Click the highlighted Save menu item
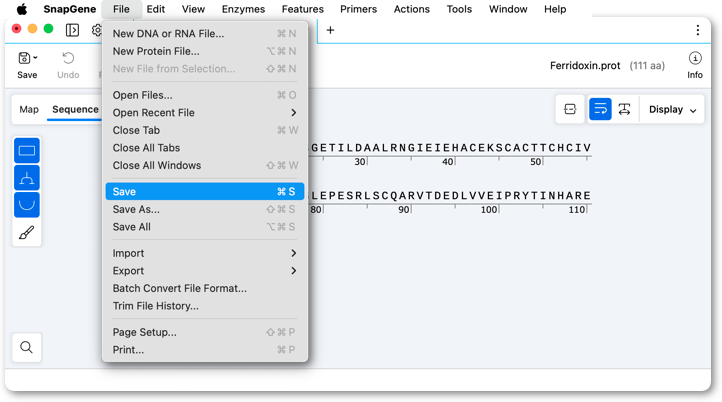Viewport: 722px width, 402px height. (x=204, y=192)
